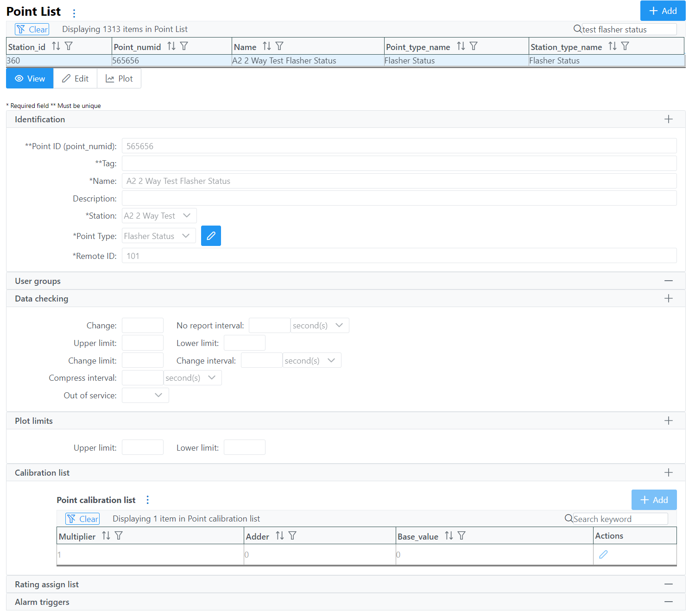Switch to the Plot tab

point(119,79)
